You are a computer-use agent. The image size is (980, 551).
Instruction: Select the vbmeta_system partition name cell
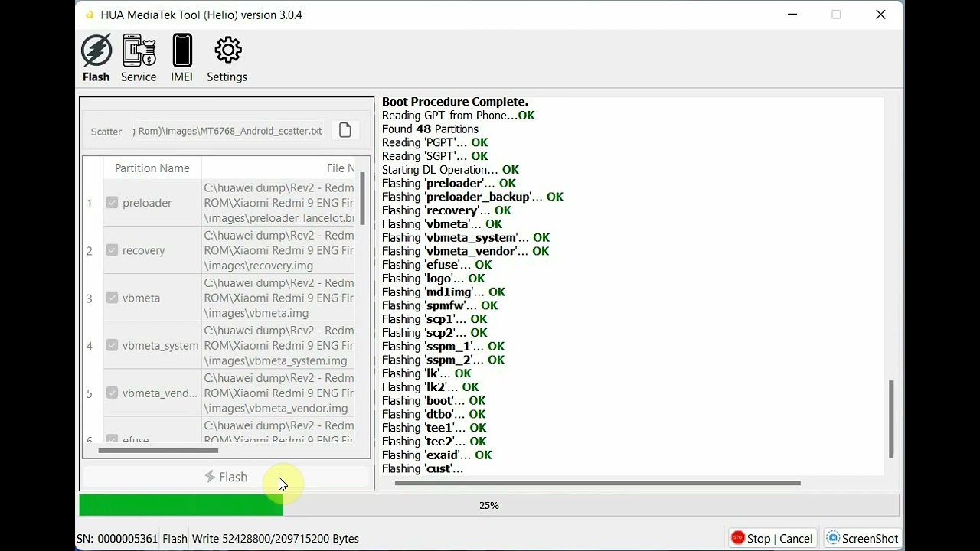tap(152, 345)
